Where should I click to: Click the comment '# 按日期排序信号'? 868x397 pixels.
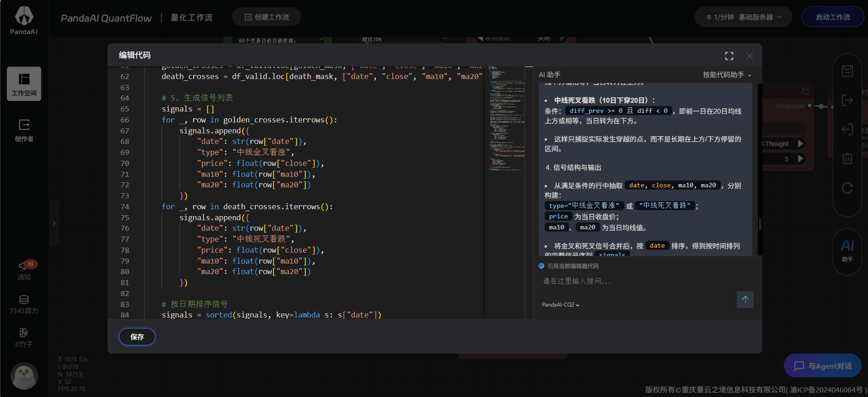tap(195, 304)
